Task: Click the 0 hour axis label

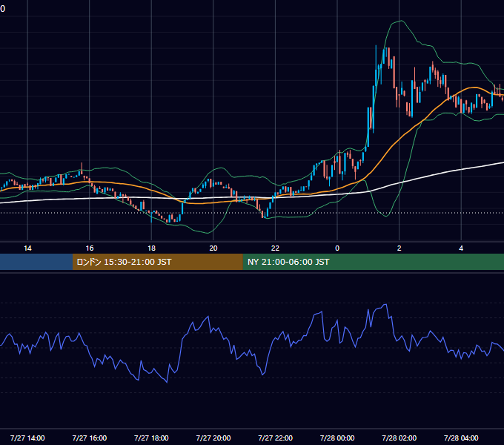Action: (x=337, y=248)
